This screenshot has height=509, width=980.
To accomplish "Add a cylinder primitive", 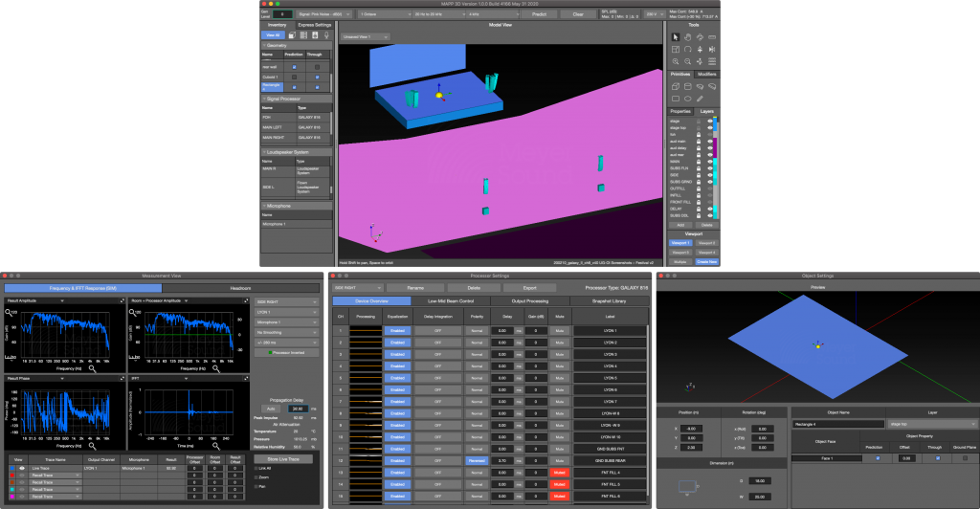I will (x=687, y=87).
